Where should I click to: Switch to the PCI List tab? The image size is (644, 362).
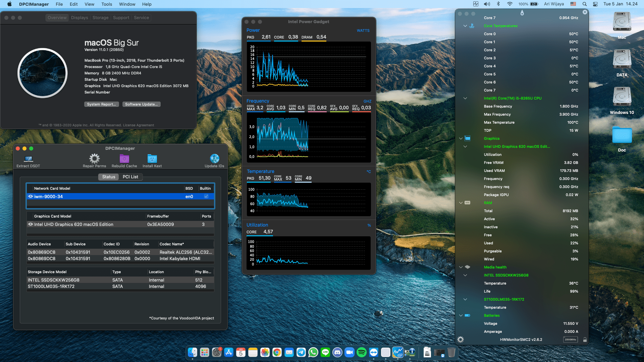tap(130, 177)
